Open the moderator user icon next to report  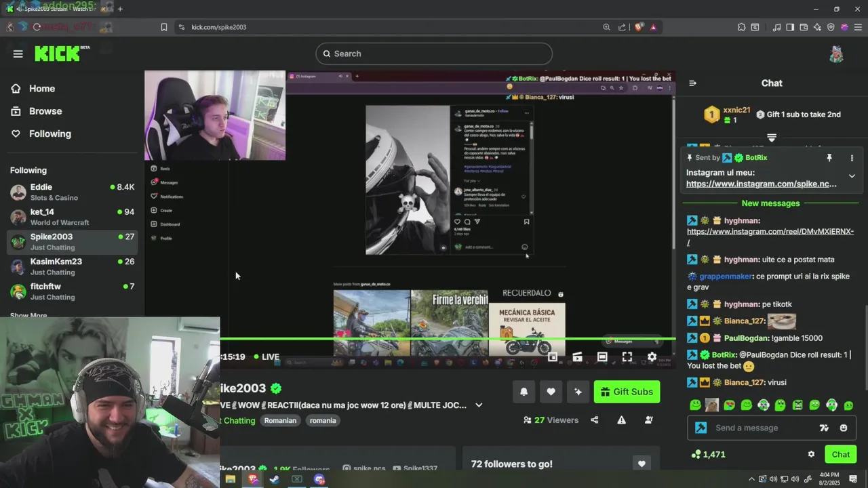click(648, 420)
